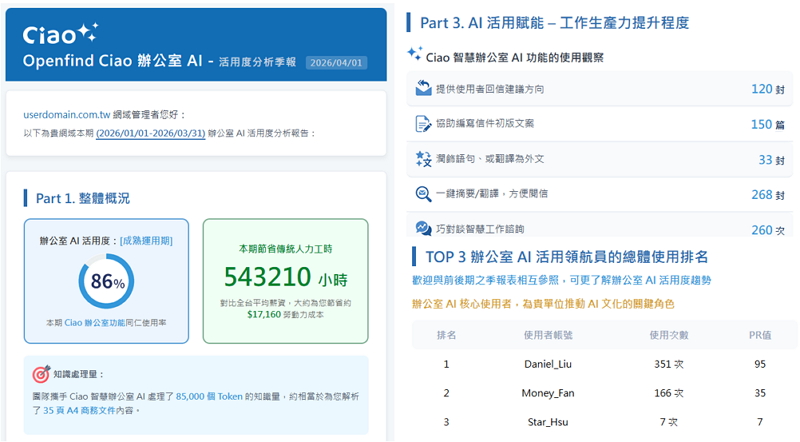
Task: Click the 543210 小時 saved hours figure
Action: coord(286,277)
